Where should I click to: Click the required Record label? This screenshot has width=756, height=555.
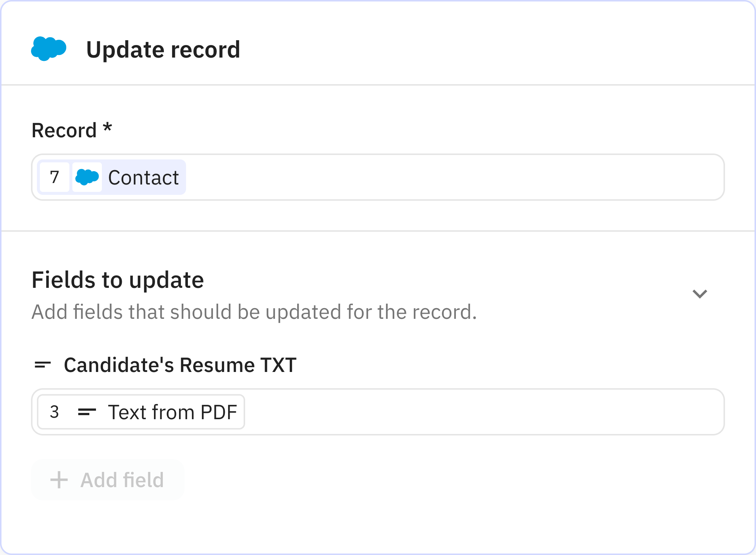[71, 130]
